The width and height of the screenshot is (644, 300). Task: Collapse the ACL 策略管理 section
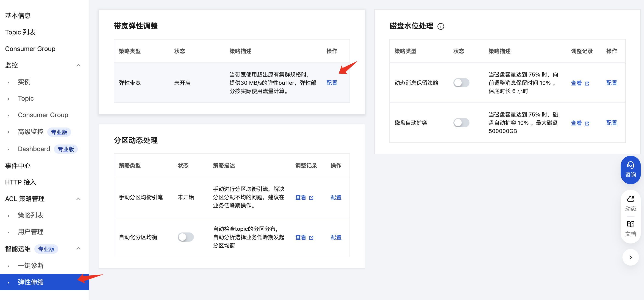(78, 199)
